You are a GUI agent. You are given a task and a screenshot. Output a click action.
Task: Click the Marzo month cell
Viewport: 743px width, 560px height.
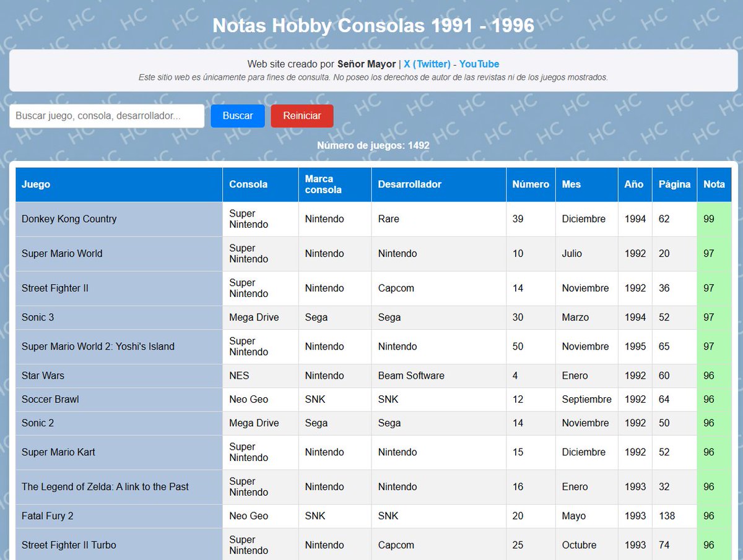(587, 317)
